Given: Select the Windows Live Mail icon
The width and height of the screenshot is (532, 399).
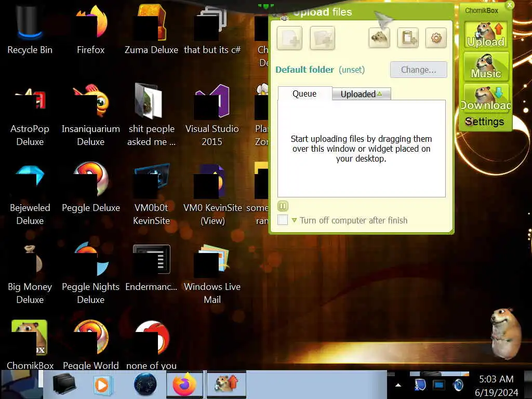Looking at the screenshot, I should [x=212, y=274].
